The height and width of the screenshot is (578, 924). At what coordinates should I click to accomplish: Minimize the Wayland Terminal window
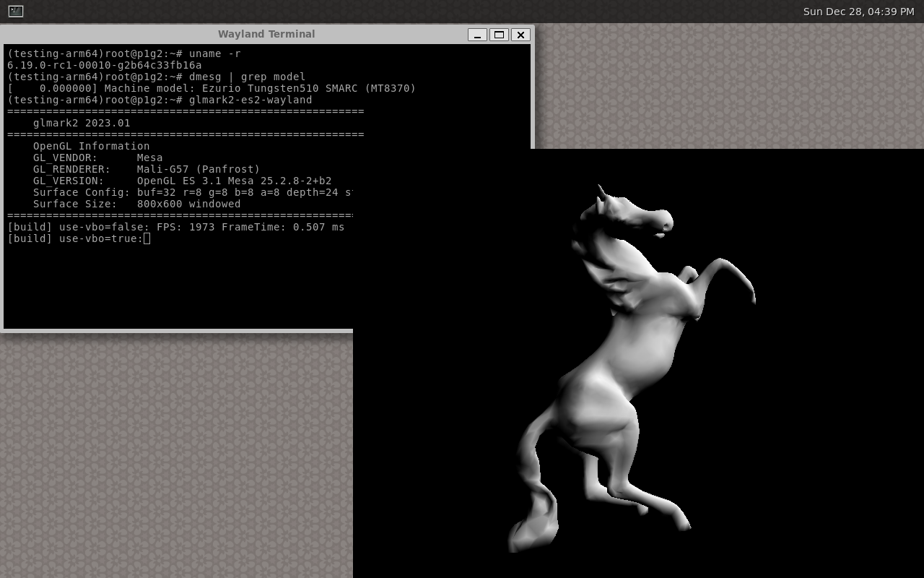(x=477, y=35)
